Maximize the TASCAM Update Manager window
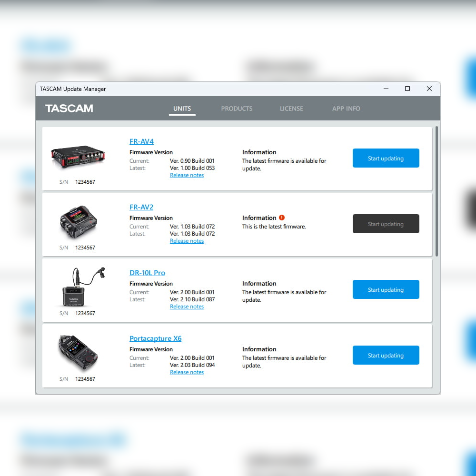Viewport: 476px width, 476px height. [407, 89]
